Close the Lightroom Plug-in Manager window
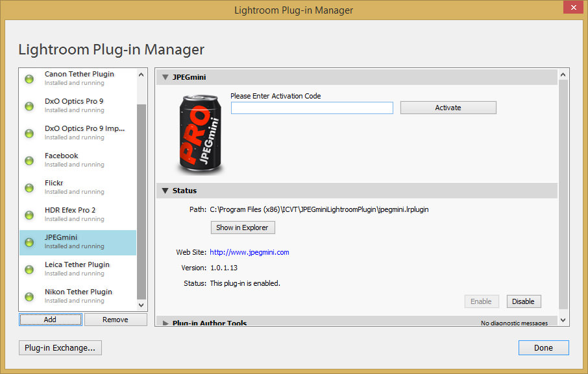The height and width of the screenshot is (374, 588). (x=573, y=7)
